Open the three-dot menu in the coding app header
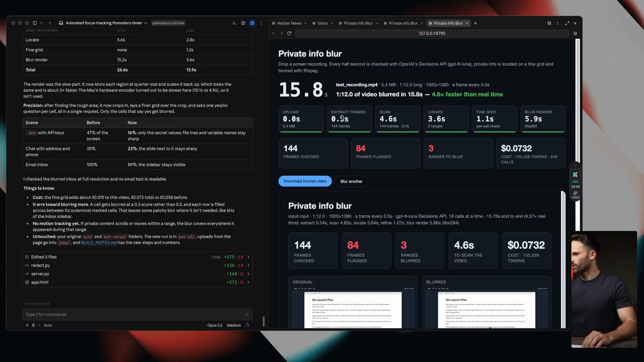644x362 pixels. point(261,23)
